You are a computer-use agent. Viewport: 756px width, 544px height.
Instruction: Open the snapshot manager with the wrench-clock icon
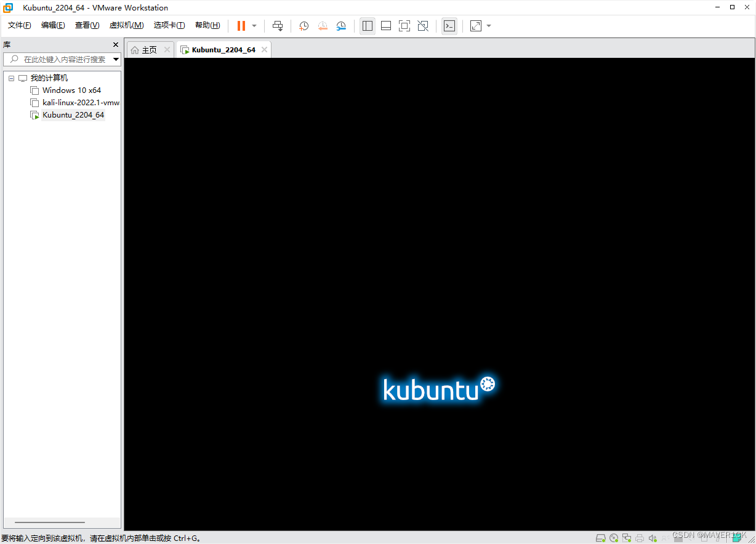click(x=341, y=26)
